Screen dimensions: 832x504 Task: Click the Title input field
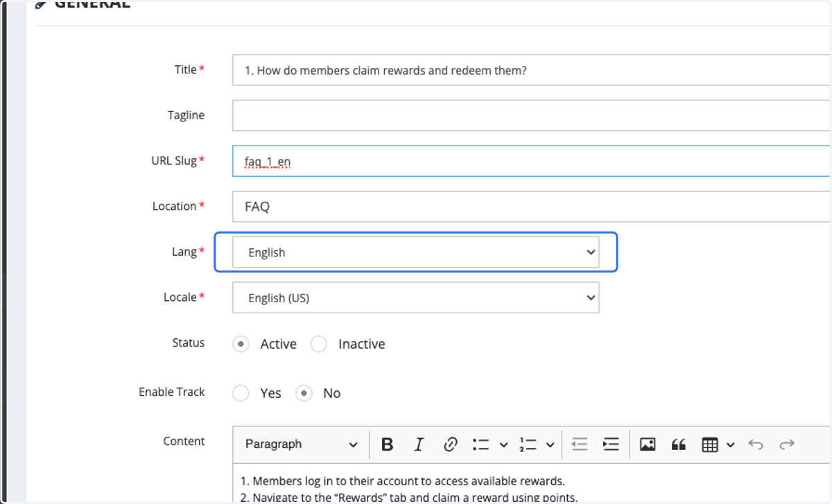[532, 70]
